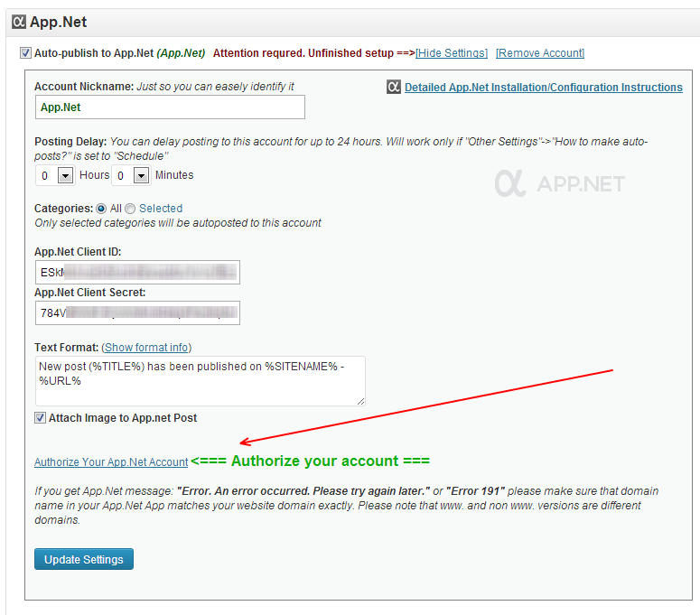Screen dimensions: 700x615
Task: Click Show format info link
Action: click(x=146, y=347)
